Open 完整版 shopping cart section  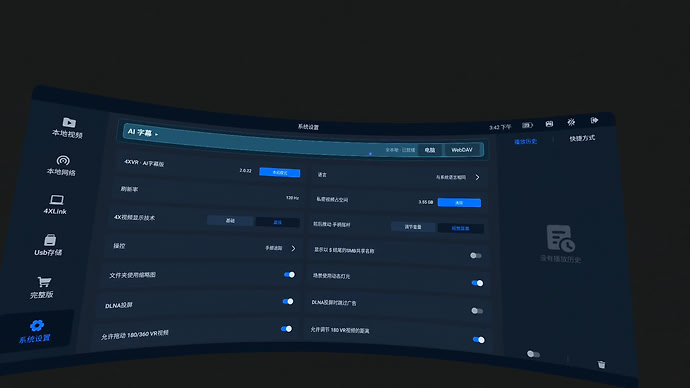(x=42, y=287)
